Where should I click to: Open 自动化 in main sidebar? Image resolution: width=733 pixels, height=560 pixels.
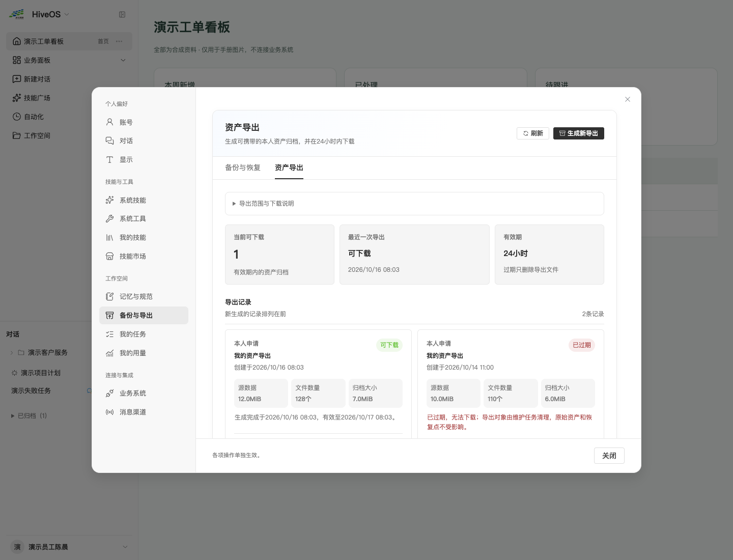pos(69,117)
